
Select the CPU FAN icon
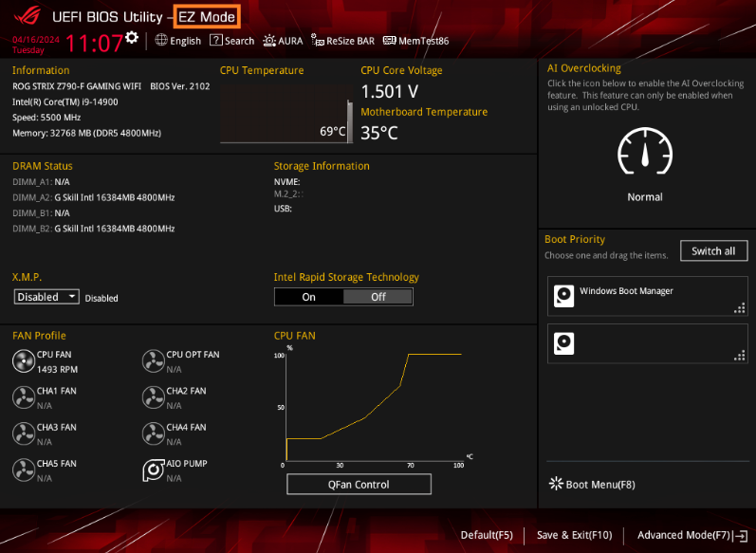[x=23, y=361]
